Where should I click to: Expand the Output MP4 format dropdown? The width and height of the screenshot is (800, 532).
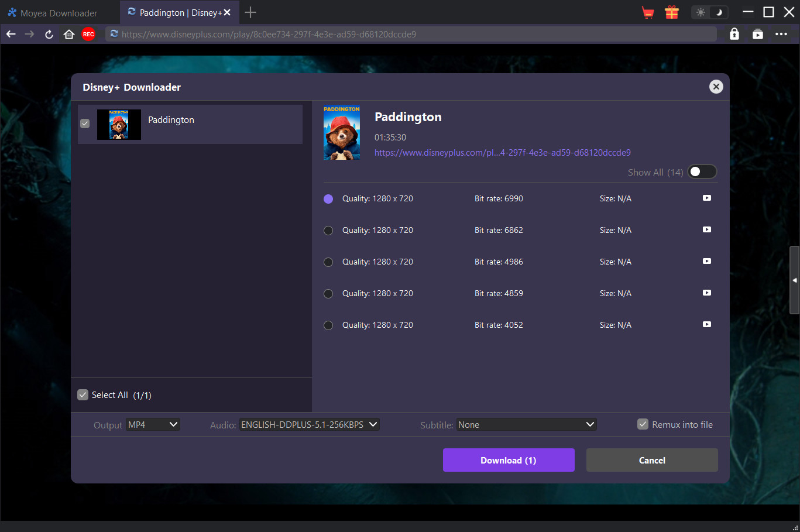153,425
